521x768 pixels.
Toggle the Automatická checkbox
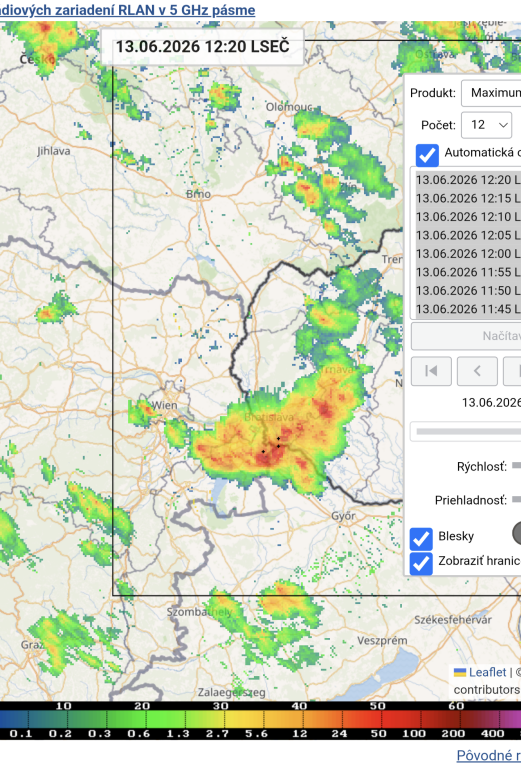point(427,155)
